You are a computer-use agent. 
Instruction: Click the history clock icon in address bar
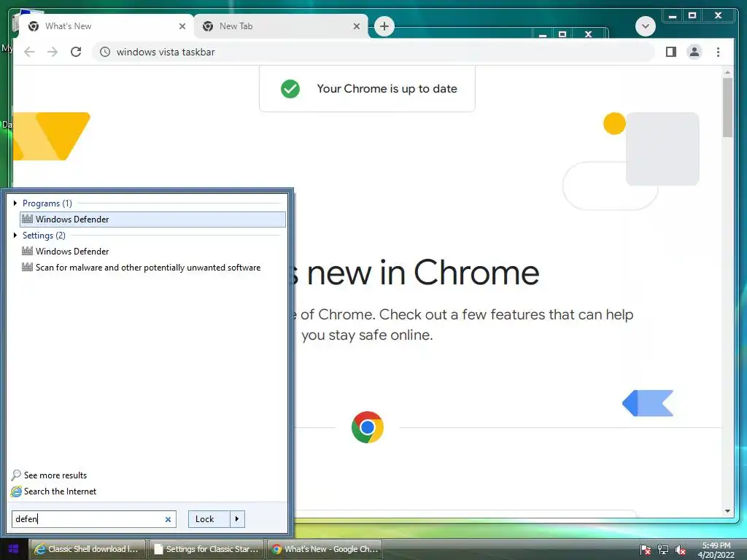coord(105,52)
